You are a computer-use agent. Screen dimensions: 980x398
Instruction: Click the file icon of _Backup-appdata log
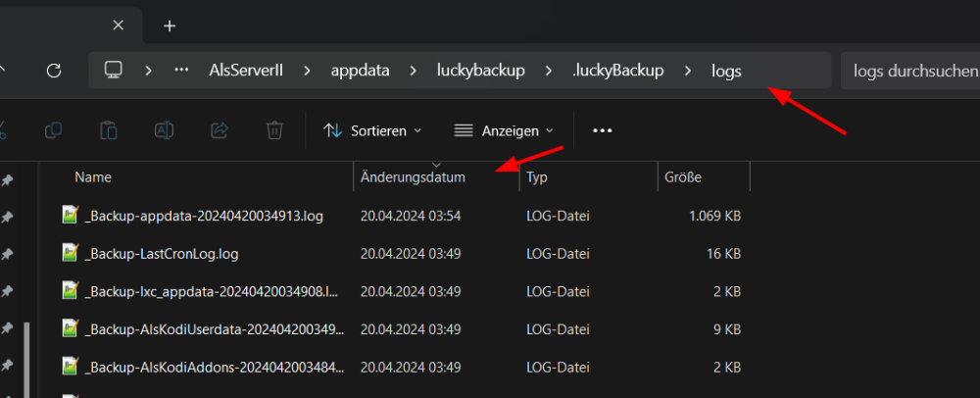pos(70,215)
